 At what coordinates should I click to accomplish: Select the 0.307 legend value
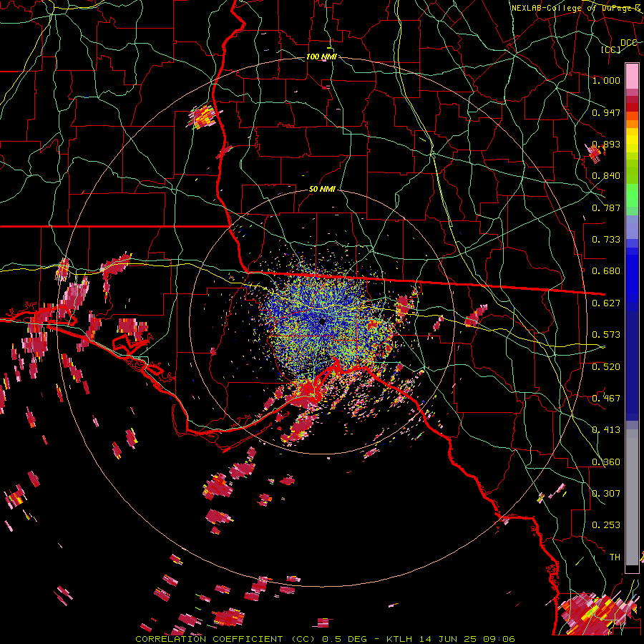tap(606, 494)
